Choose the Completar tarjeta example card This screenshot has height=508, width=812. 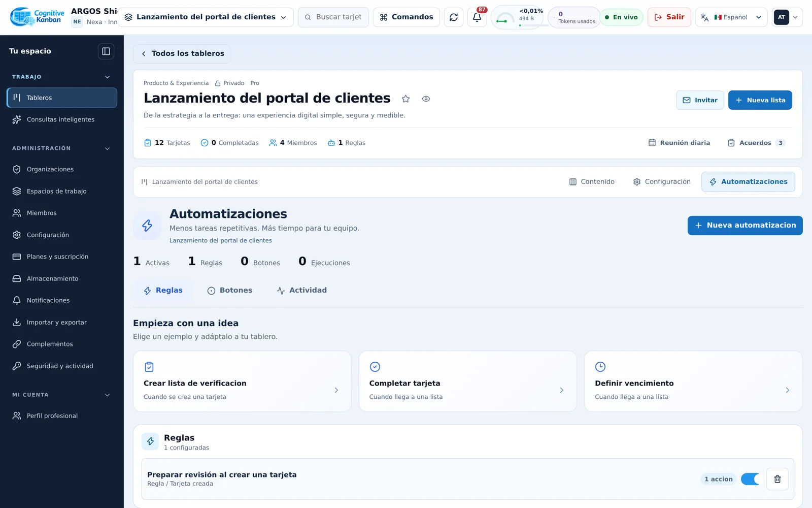[468, 382]
